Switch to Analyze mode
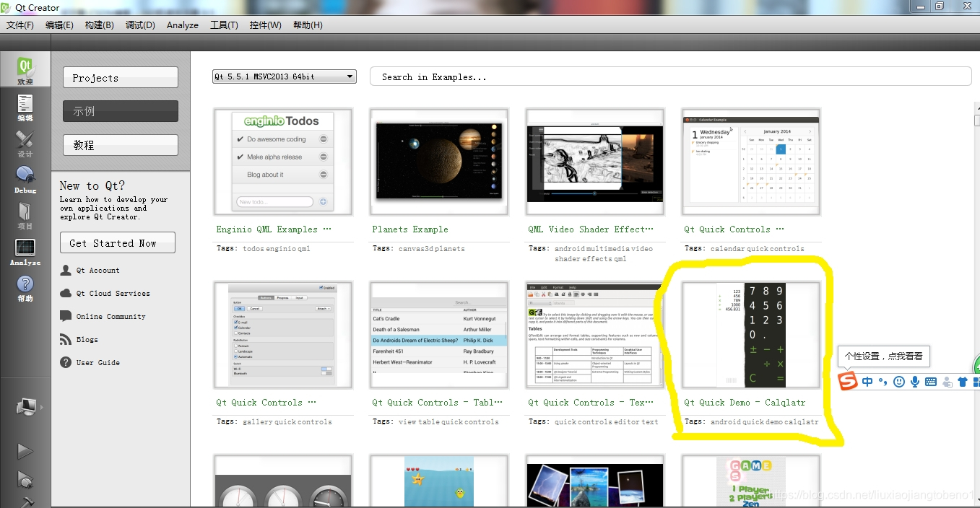 pyautogui.click(x=25, y=251)
